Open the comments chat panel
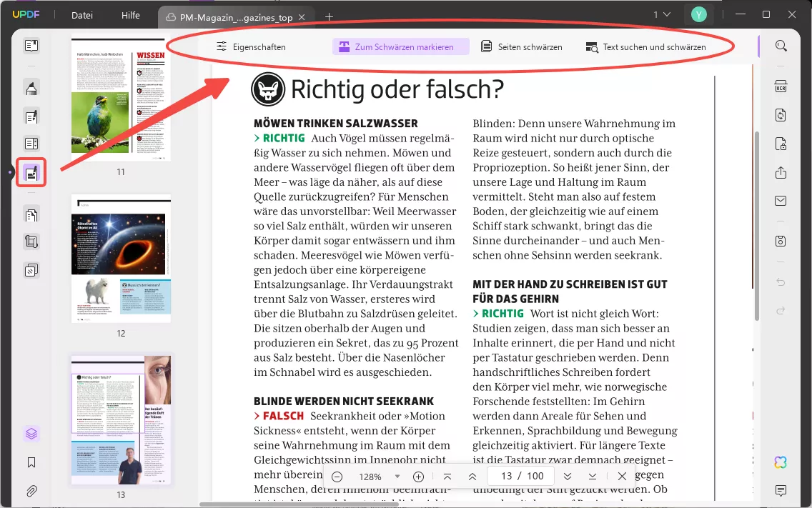Viewport: 812px width, 508px height. [781, 490]
